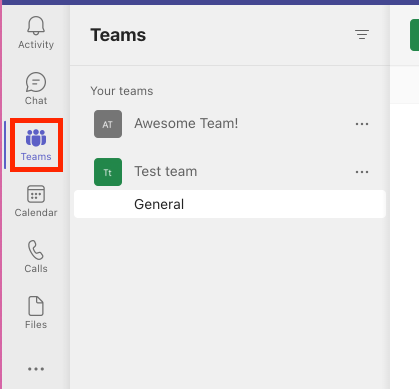Click the Activity label in sidebar

pos(36,45)
